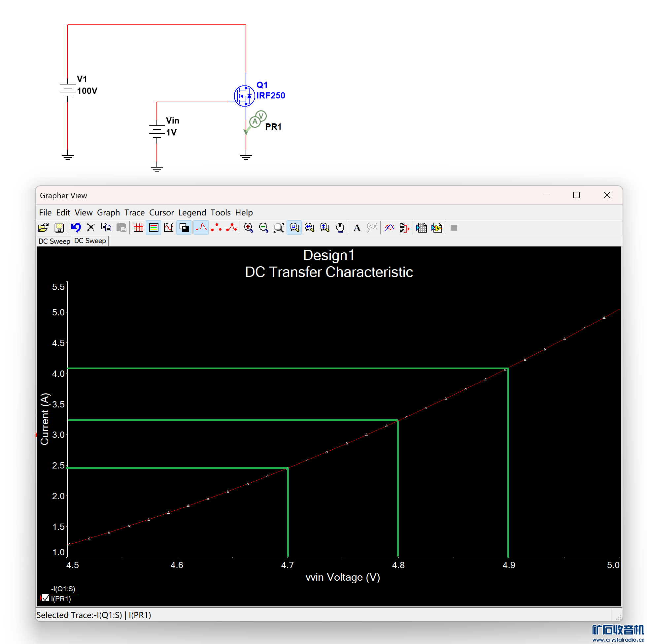Screen dimensions: 647x644
Task: Toggle the grid display icon
Action: coord(138,228)
